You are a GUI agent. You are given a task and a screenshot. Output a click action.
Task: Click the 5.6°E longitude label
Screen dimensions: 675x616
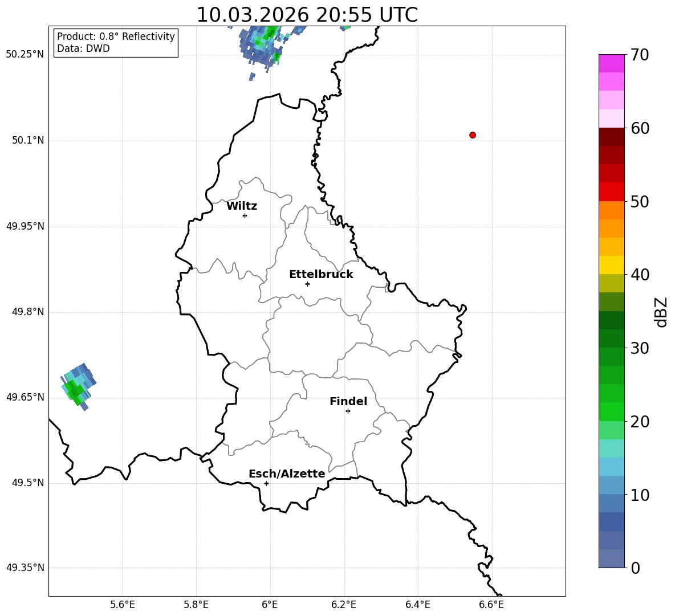click(123, 605)
